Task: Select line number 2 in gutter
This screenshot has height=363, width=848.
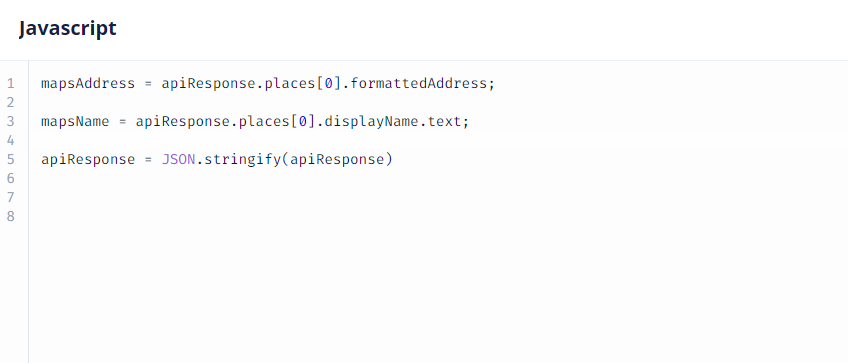Action: (x=11, y=103)
